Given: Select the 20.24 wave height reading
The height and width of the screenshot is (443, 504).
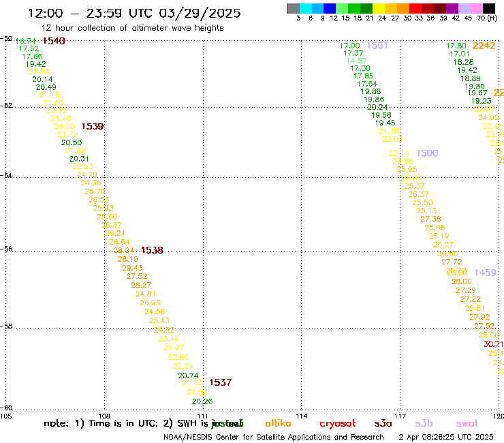Looking at the screenshot, I should 378,107.
